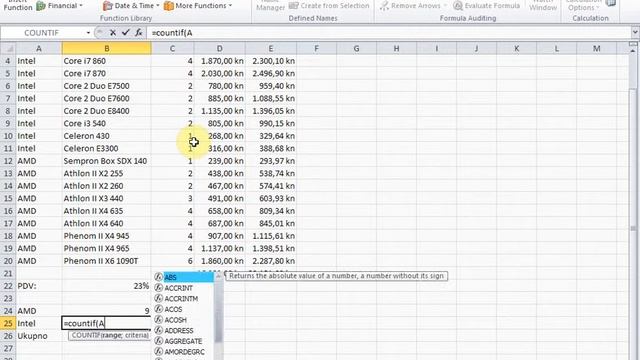
Task: Open the More Functions dropdown
Action: pos(198,6)
